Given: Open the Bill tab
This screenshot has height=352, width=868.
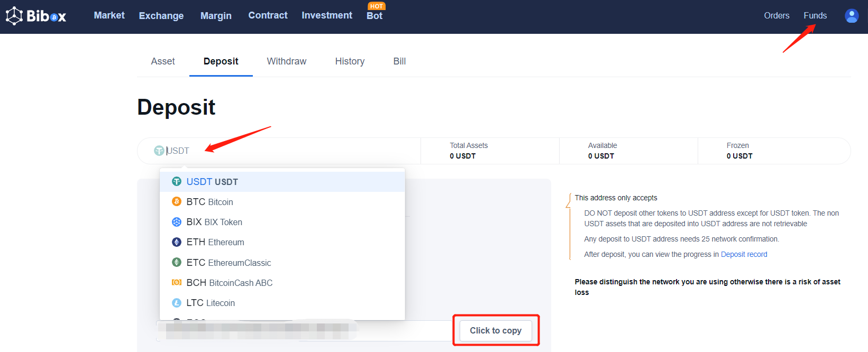Looking at the screenshot, I should 399,61.
